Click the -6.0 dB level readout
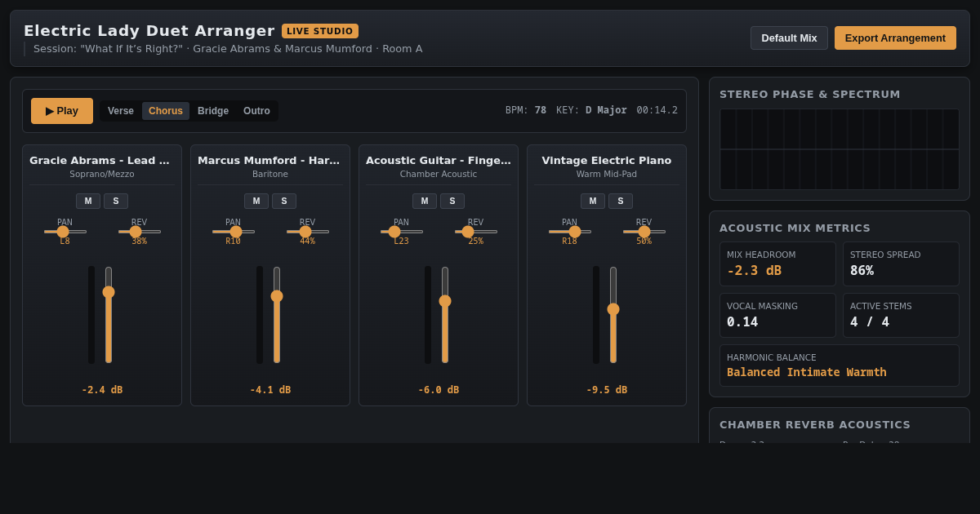Screen dimensions: 980x514 click(x=439, y=390)
